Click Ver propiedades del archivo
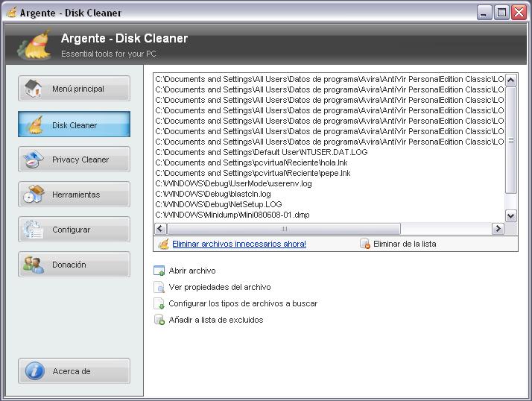The width and height of the screenshot is (532, 401). pos(220,287)
